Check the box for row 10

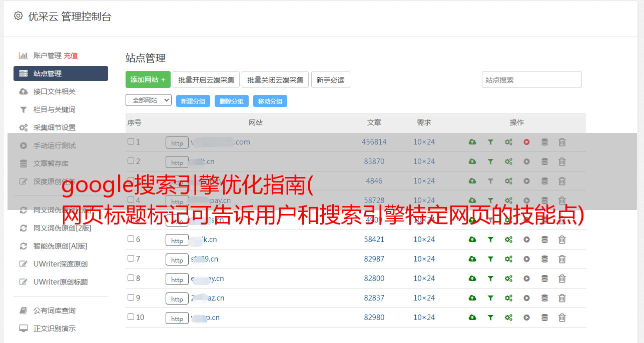[131, 317]
